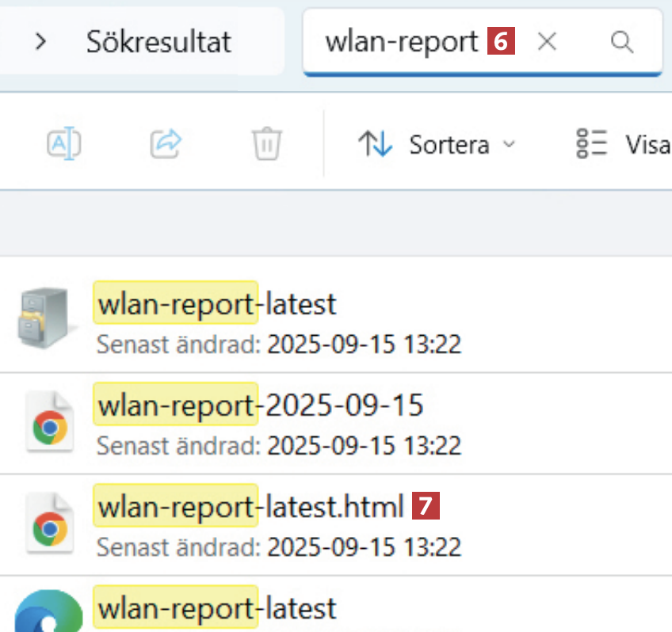This screenshot has width=672, height=632.
Task: Select the first wlan-report-latest result name
Action: click(216, 303)
